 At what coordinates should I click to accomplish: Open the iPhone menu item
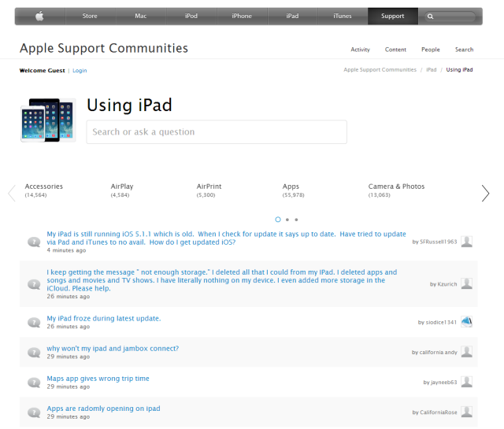242,16
